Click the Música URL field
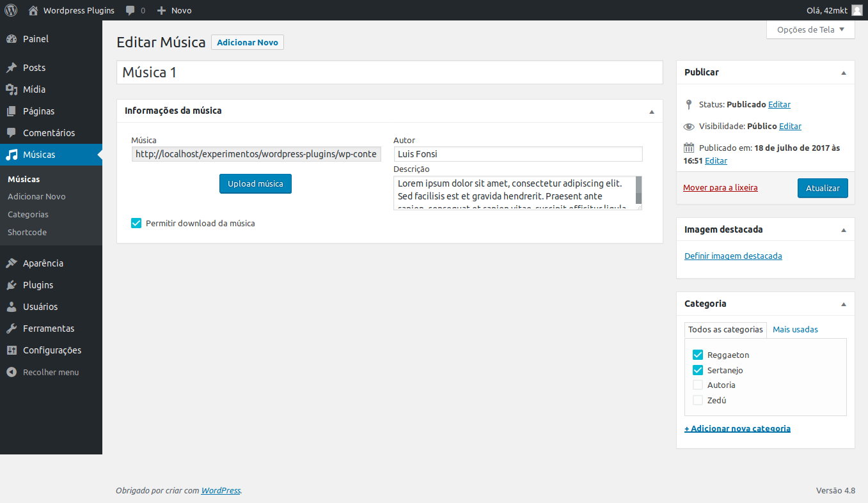 tap(256, 154)
